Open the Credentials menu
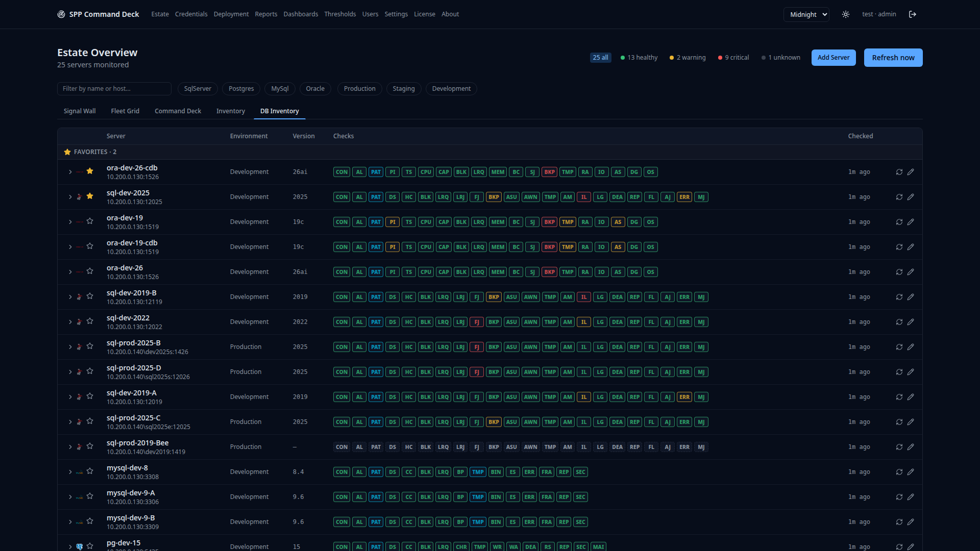Image resolution: width=980 pixels, height=551 pixels. [x=191, y=14]
